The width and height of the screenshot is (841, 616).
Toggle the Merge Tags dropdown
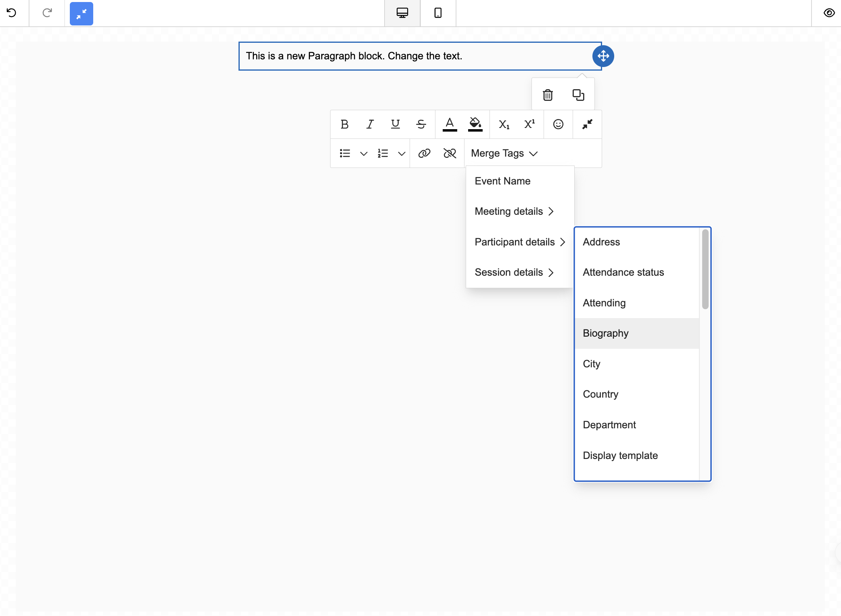click(504, 153)
